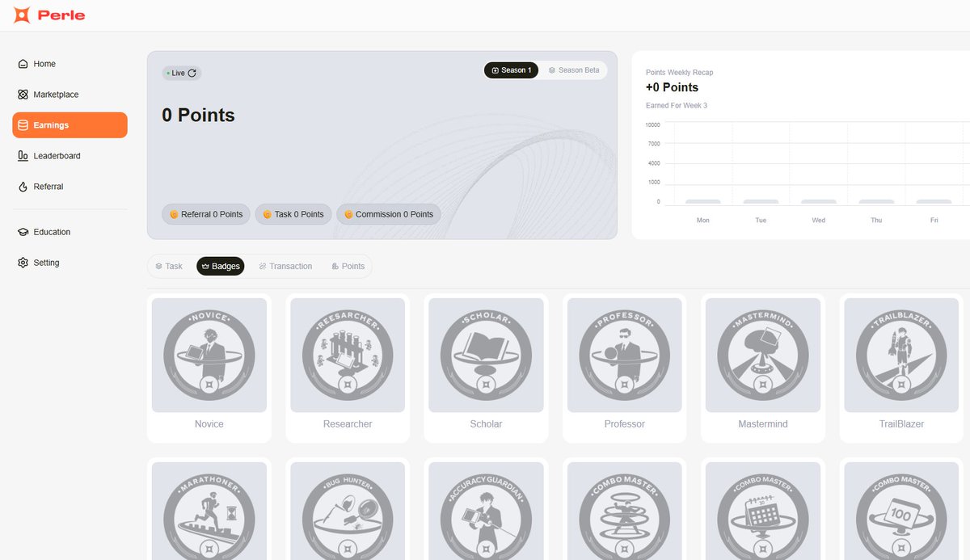This screenshot has width=970, height=560.
Task: Click the Perle wordmark
Action: point(61,15)
